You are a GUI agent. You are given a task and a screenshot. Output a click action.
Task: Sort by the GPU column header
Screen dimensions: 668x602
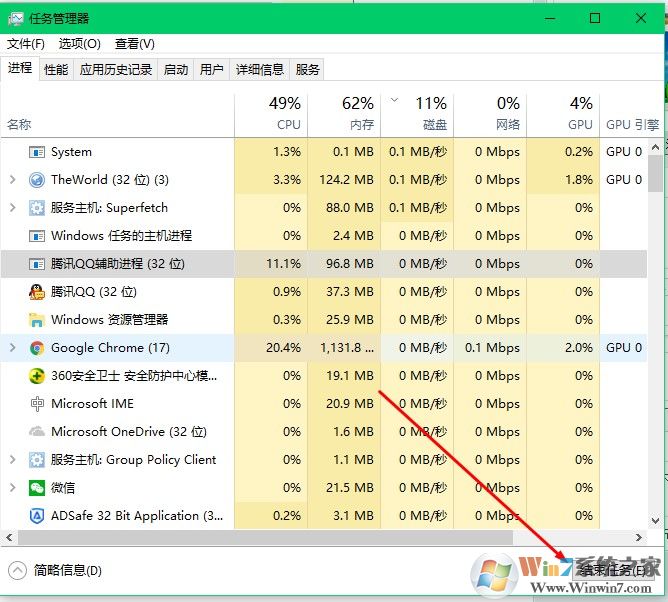pyautogui.click(x=563, y=115)
